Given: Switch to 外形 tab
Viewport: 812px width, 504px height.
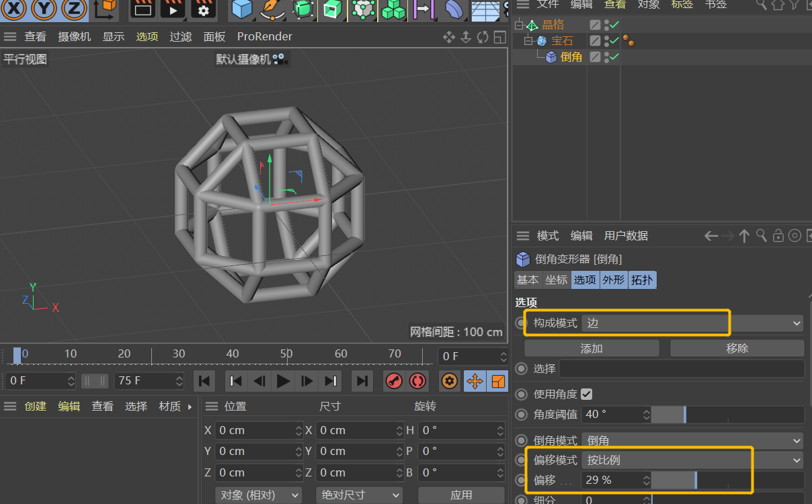Looking at the screenshot, I should coord(613,280).
